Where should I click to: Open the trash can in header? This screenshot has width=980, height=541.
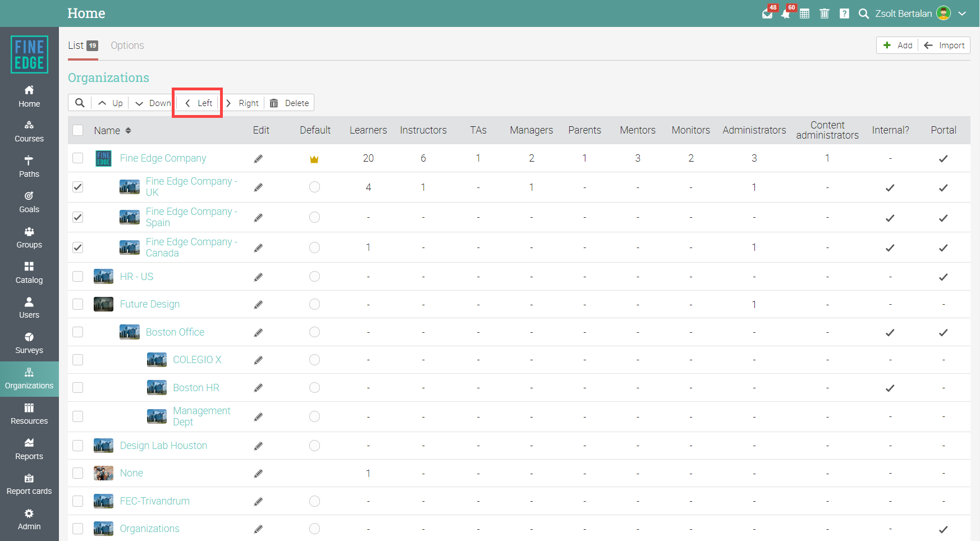(824, 13)
